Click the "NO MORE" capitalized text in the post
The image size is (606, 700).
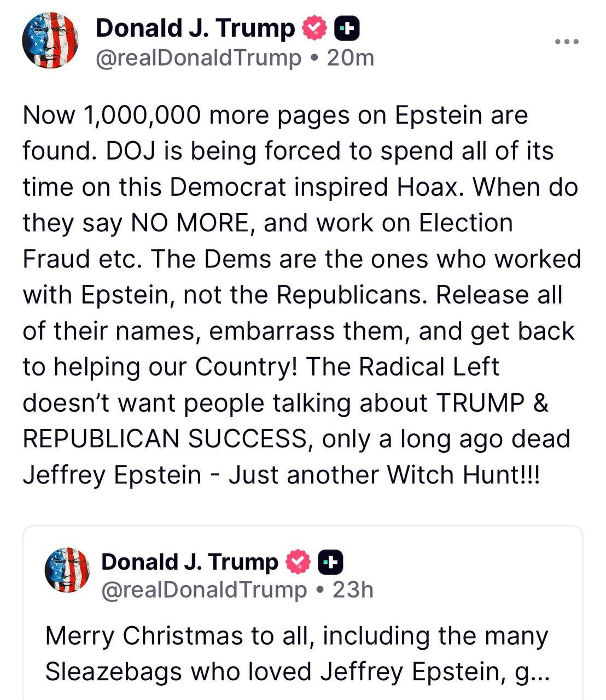pyautogui.click(x=189, y=223)
